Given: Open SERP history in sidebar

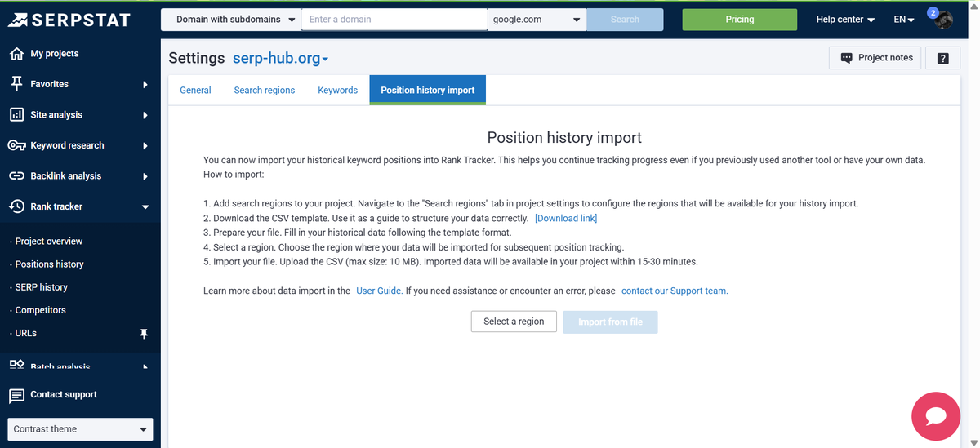Looking at the screenshot, I should [41, 287].
